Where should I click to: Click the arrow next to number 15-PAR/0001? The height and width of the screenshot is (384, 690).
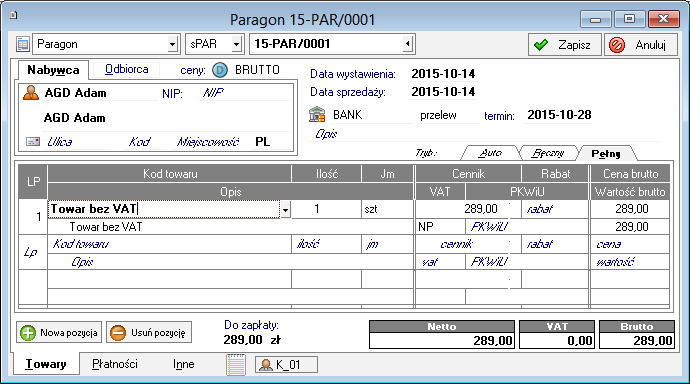[407, 44]
